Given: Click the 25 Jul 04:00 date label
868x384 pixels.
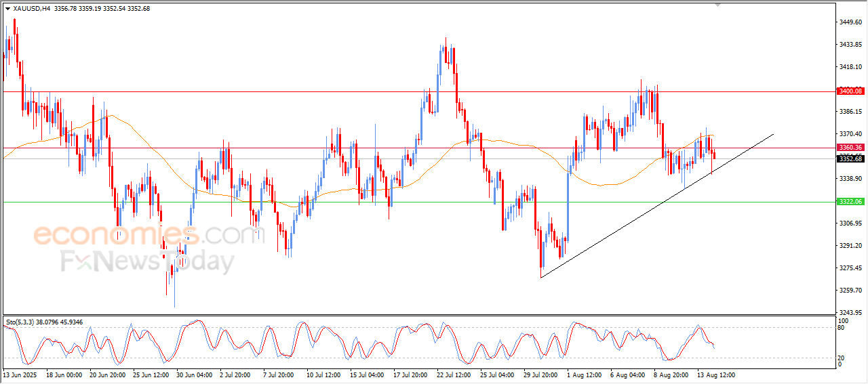Looking at the screenshot, I should pos(497,375).
